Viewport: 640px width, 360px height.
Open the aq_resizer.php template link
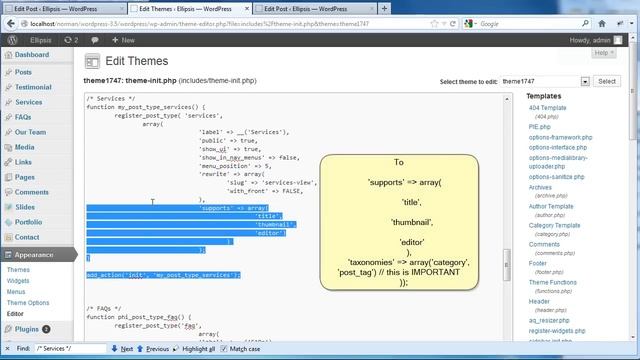[x=549, y=320]
